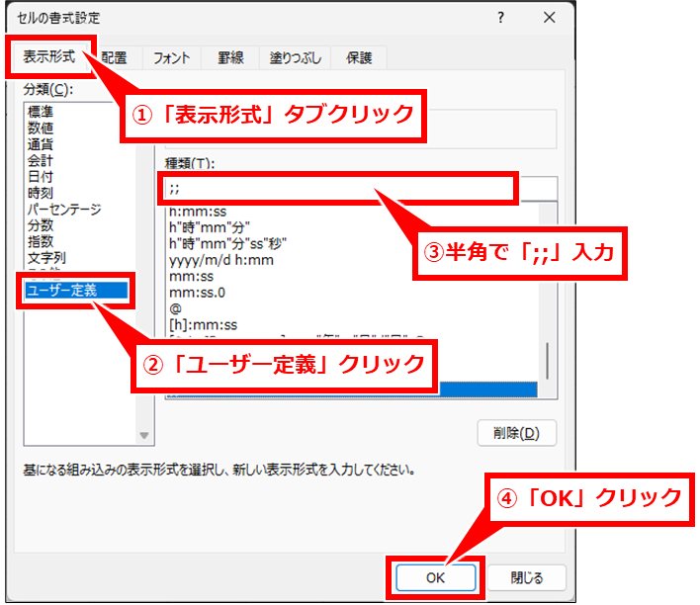Screen dimensions: 700x605
Task: Select mm:ss format in the list
Action: (191, 276)
